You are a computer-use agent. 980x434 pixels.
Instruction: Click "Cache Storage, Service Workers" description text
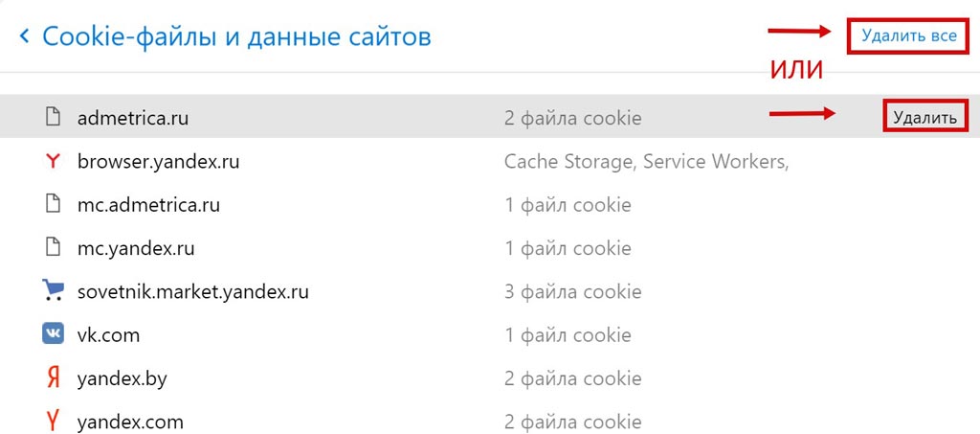tap(646, 162)
